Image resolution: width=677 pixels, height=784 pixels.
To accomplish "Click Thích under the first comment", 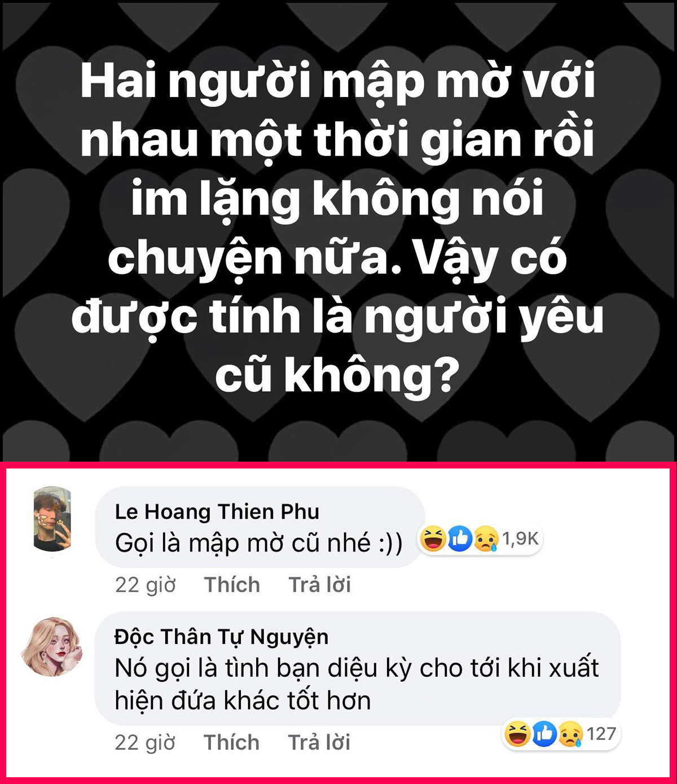I will coord(232,585).
